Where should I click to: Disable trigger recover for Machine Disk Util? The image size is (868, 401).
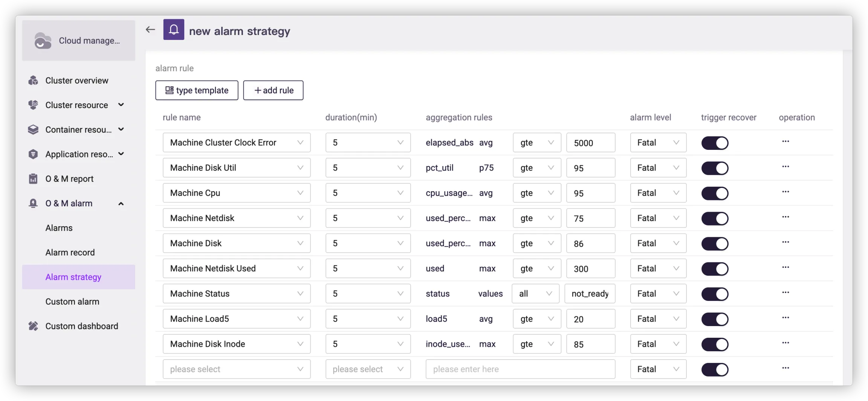point(715,168)
